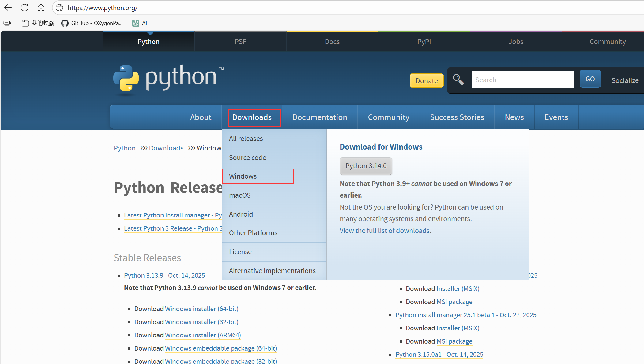
Task: Select macOS in Downloads menu
Action: click(x=240, y=195)
